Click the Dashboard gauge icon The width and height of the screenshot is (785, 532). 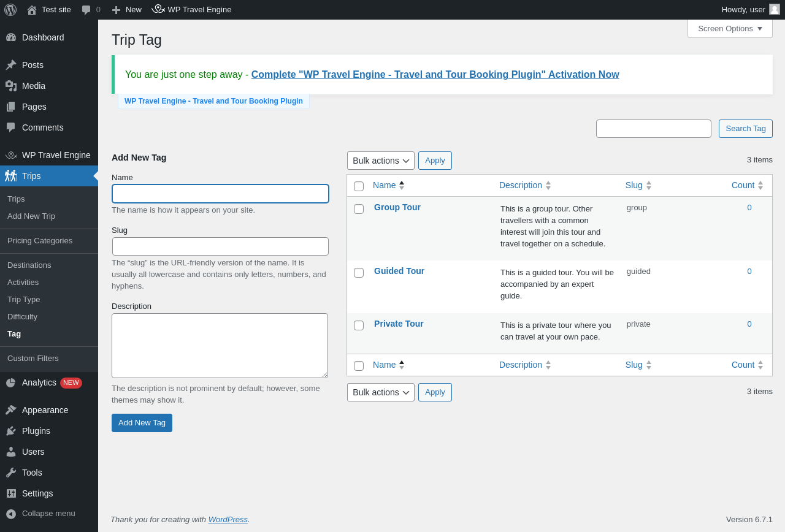click(x=11, y=37)
